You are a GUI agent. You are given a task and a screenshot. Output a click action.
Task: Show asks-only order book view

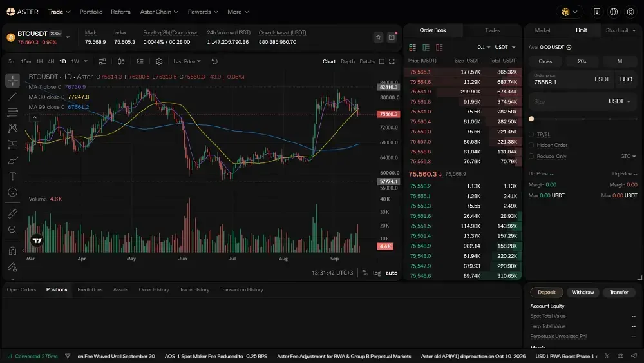439,48
